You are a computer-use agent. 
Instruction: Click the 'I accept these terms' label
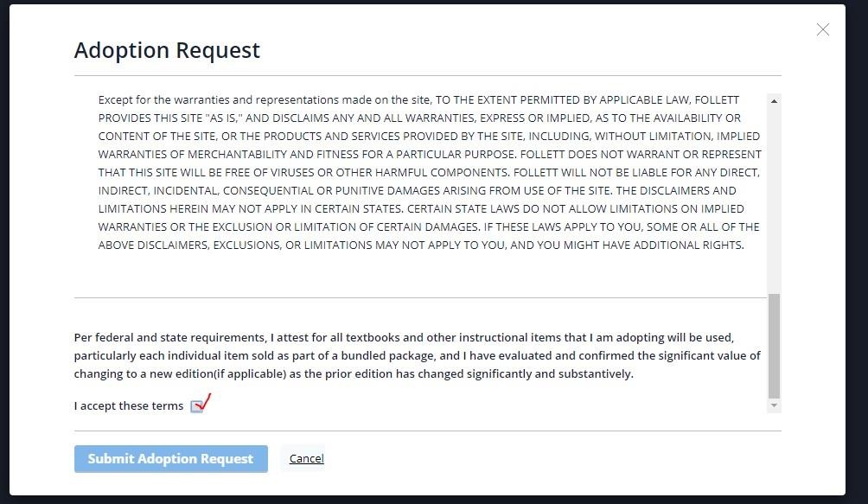pos(129,406)
